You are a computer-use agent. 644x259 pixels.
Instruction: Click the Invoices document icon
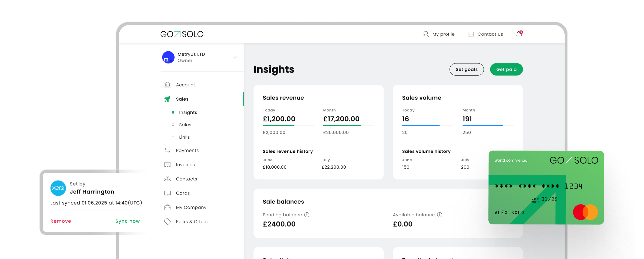[167, 165]
